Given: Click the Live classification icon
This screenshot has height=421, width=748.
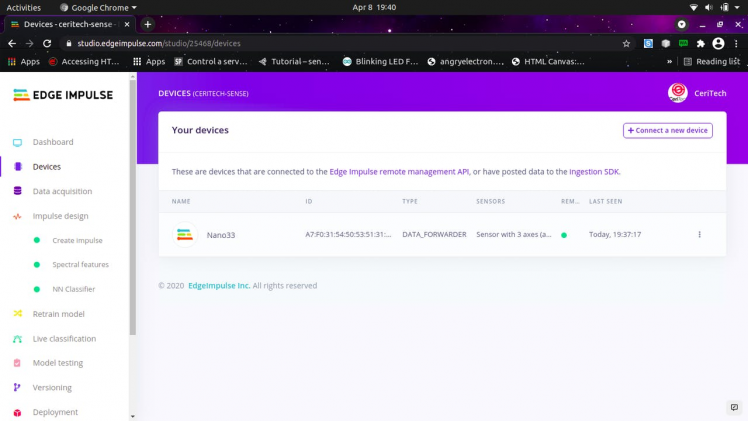Looking at the screenshot, I should click(x=18, y=339).
